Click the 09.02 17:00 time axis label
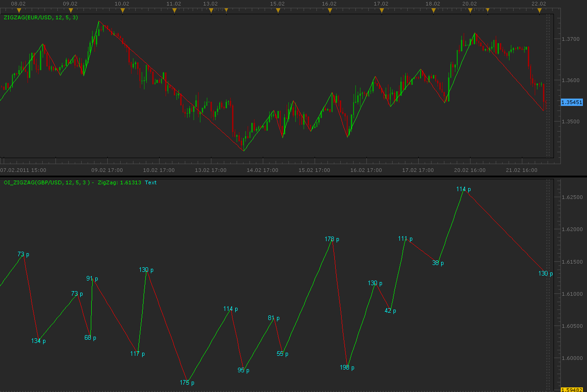Viewport: 587px width, 392px height. (107, 170)
